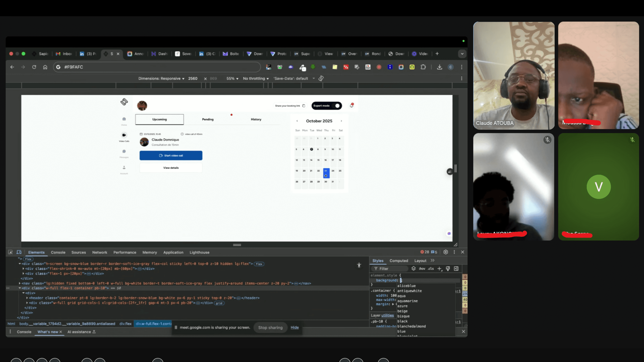This screenshot has height=362, width=644.
Task: Open the computed styles sidebar icon
Action: point(456,269)
